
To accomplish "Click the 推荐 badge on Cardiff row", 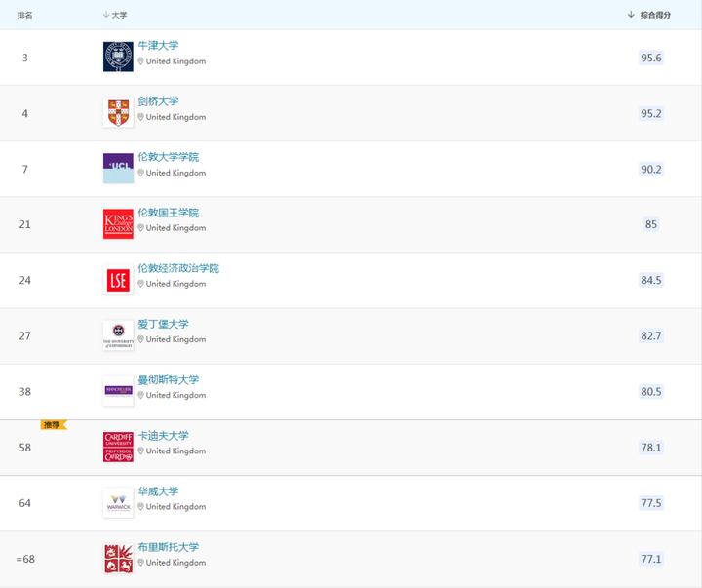I will pyautogui.click(x=54, y=425).
